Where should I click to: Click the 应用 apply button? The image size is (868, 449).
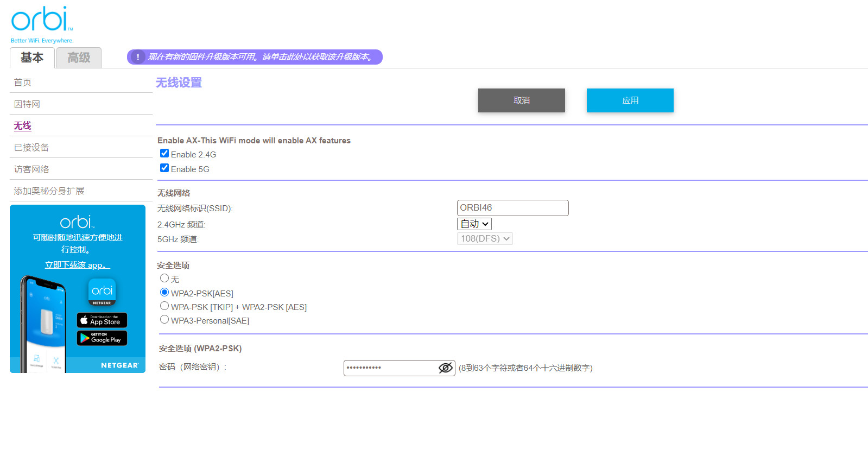[x=630, y=100]
